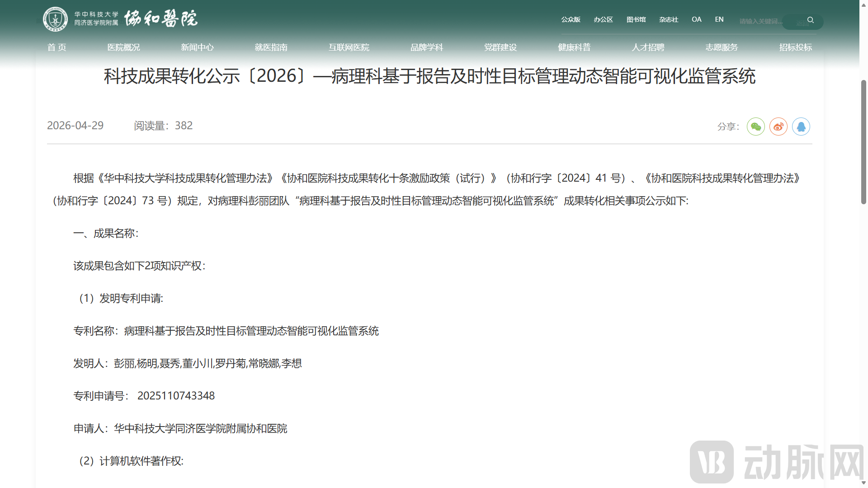Switch to EN language version
This screenshot has height=488, width=868.
(719, 19)
